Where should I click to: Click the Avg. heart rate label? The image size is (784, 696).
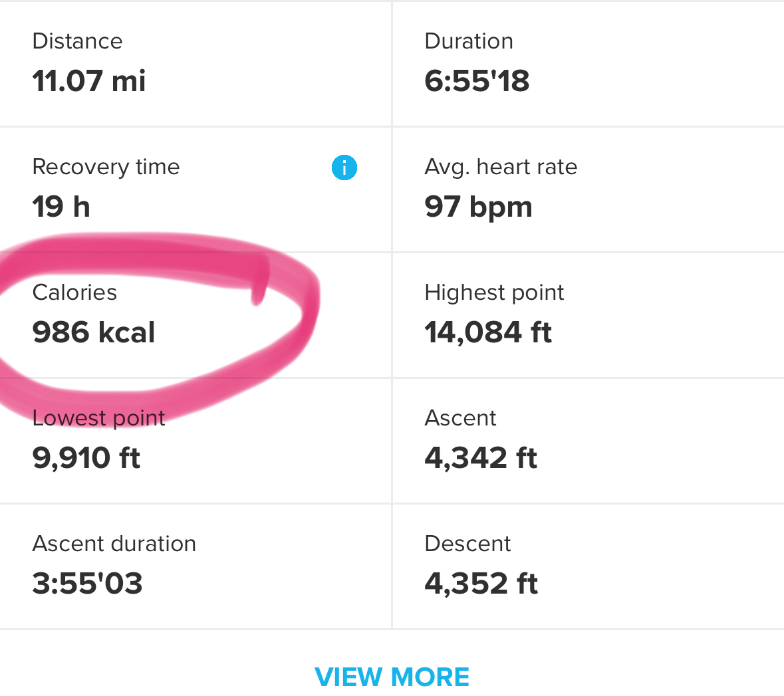(501, 168)
